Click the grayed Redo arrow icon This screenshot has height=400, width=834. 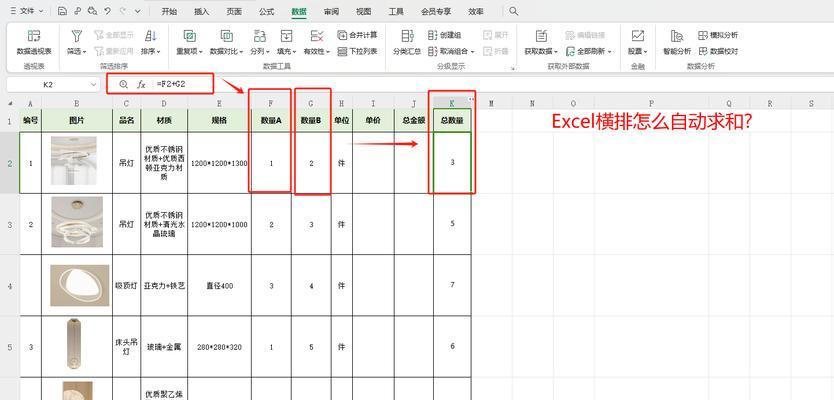(x=123, y=11)
